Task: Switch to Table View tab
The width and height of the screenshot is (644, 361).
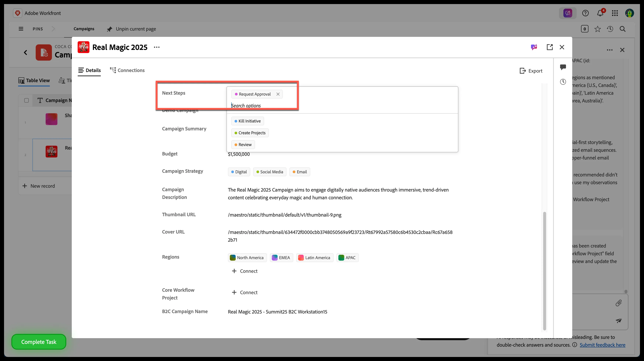Action: pos(34,80)
